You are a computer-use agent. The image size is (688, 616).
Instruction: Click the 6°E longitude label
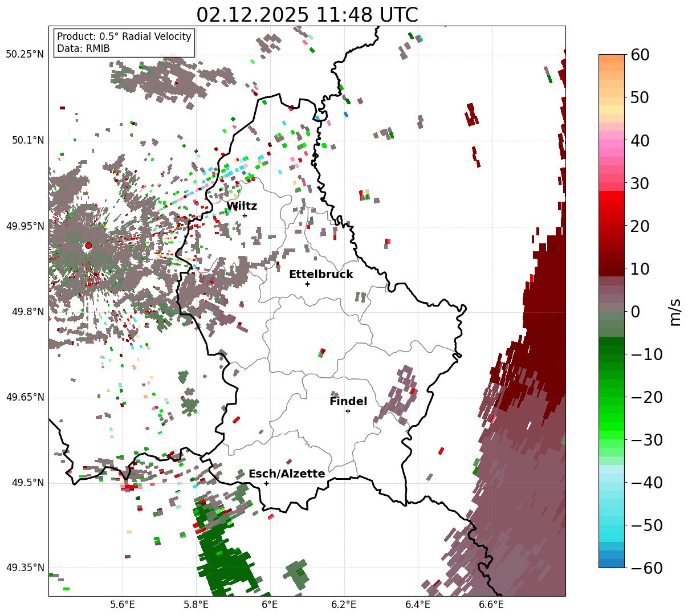coord(270,605)
